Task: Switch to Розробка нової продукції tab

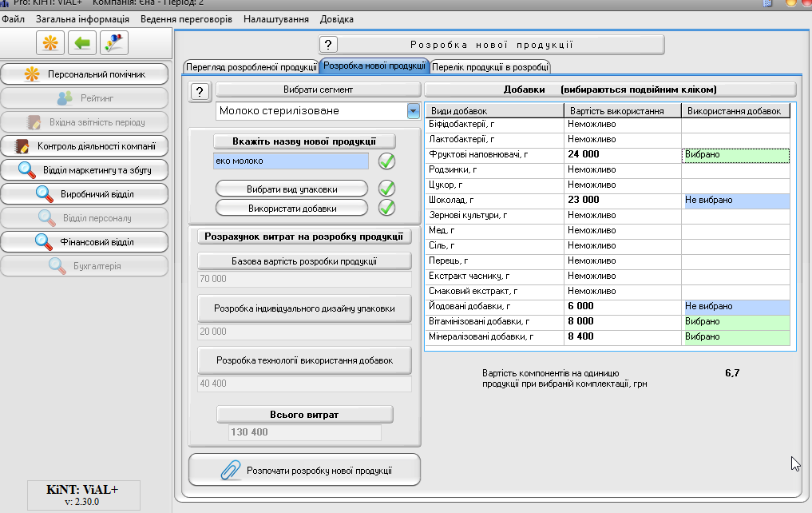Action: pyautogui.click(x=374, y=66)
